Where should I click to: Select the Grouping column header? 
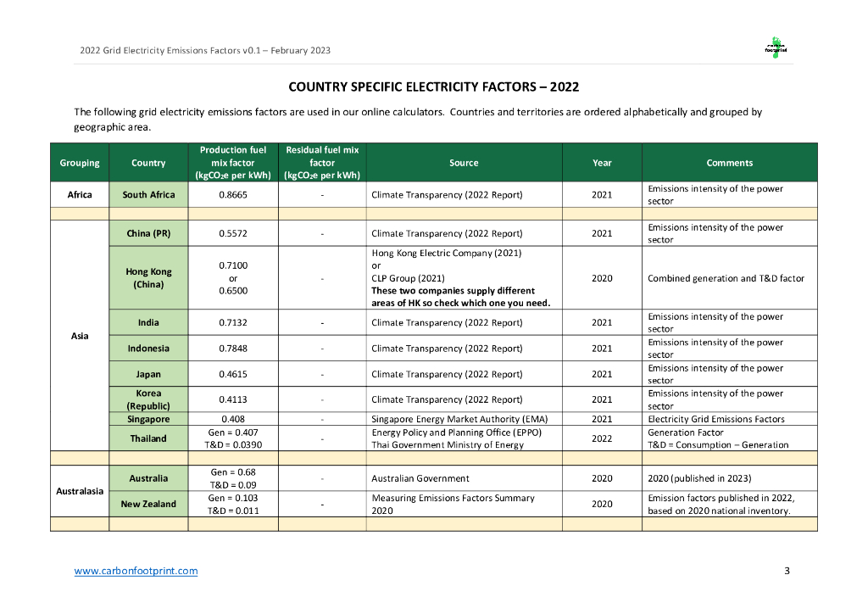[80, 163]
